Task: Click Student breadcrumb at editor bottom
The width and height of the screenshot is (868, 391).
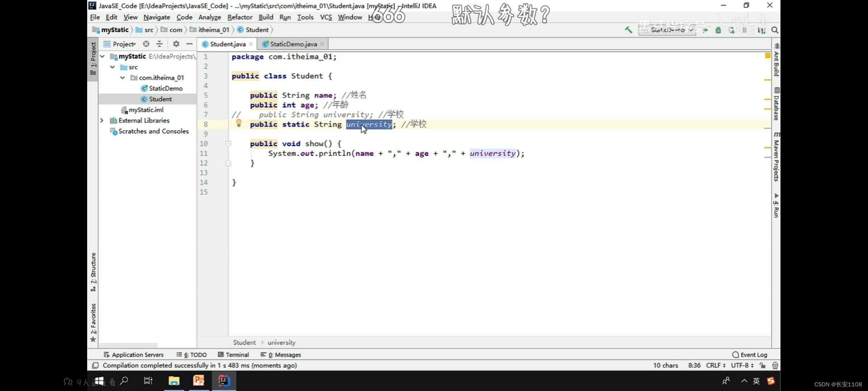Action: click(x=244, y=342)
